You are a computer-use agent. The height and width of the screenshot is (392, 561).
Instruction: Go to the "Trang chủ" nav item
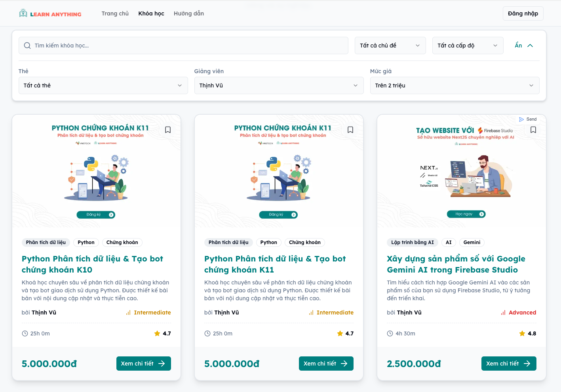[115, 13]
